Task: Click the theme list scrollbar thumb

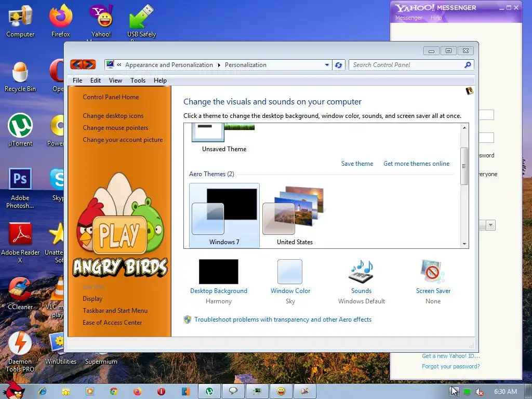Action: 464,166
